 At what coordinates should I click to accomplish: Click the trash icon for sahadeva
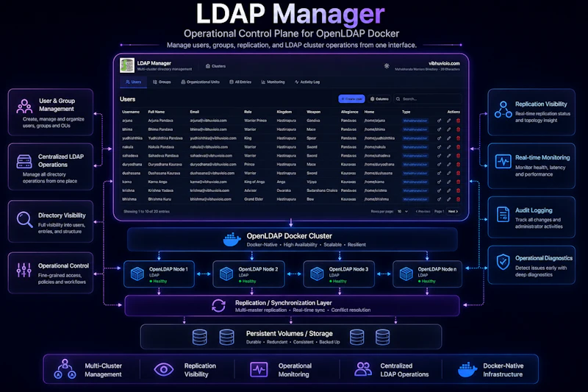click(x=458, y=156)
